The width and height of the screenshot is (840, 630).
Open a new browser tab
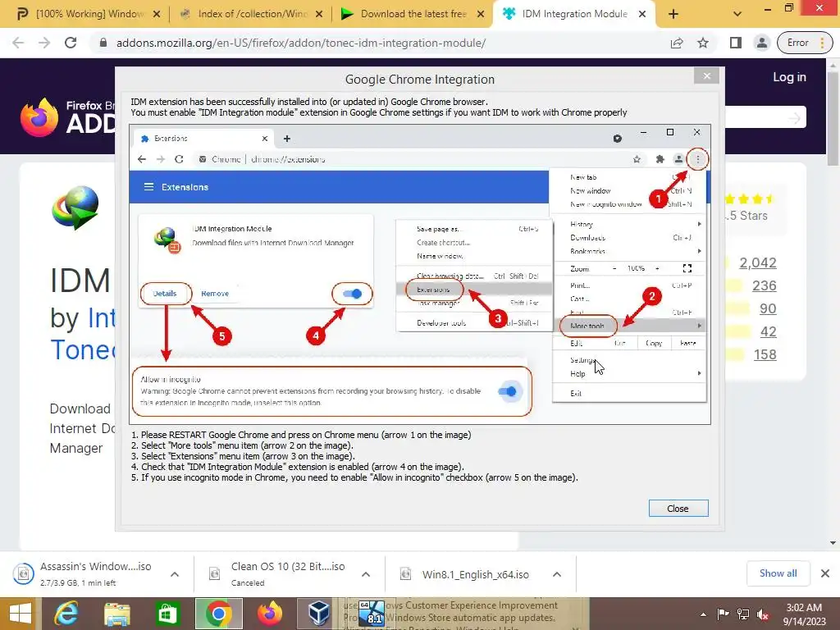click(673, 14)
